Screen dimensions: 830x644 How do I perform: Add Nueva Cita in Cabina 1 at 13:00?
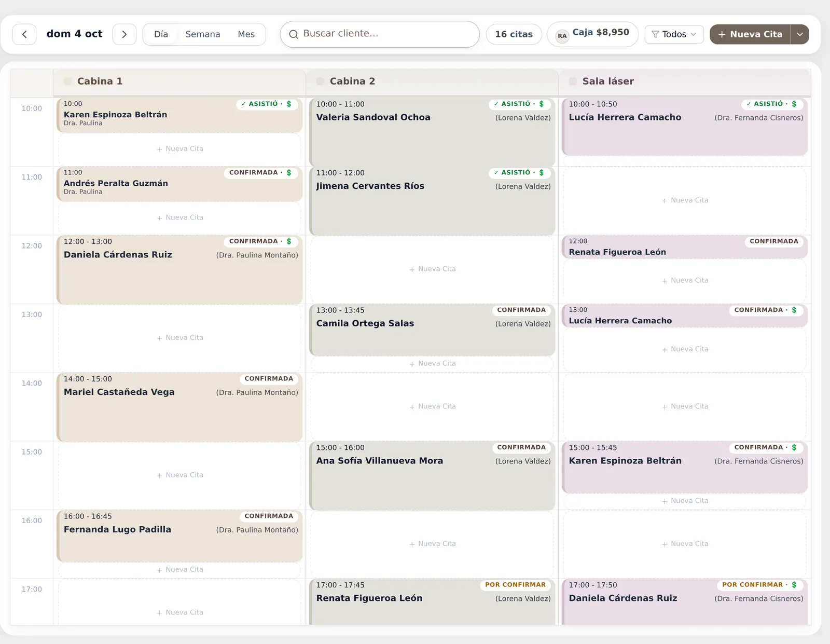(179, 338)
